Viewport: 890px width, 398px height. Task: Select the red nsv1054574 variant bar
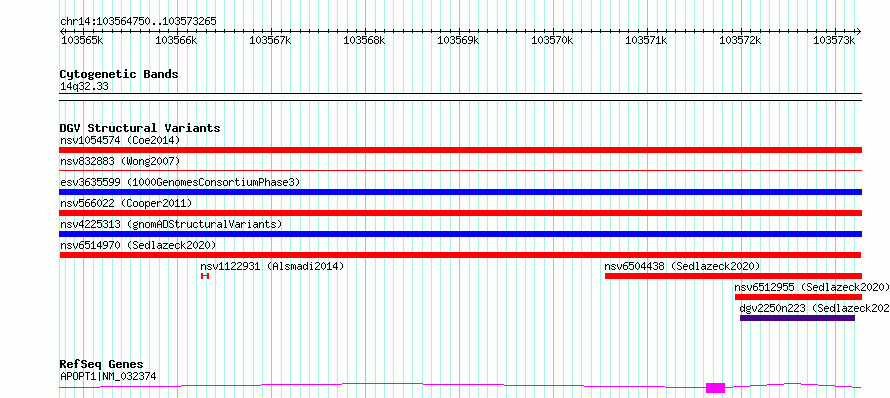tap(460, 150)
